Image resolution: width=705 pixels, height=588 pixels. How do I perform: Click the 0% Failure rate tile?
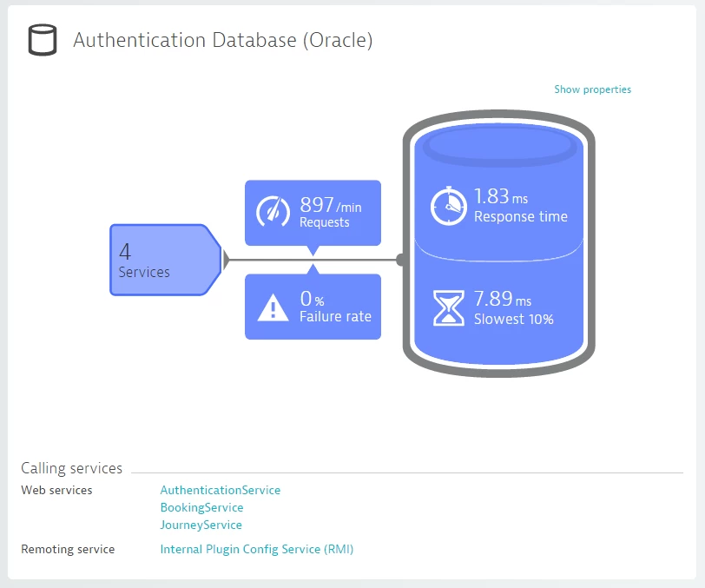pyautogui.click(x=313, y=307)
